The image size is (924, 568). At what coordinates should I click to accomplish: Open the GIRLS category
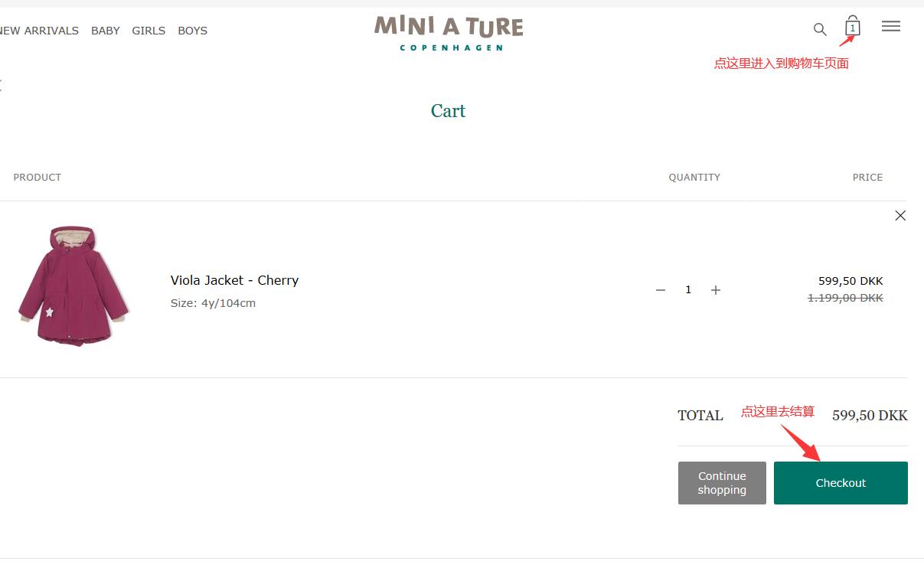click(149, 31)
